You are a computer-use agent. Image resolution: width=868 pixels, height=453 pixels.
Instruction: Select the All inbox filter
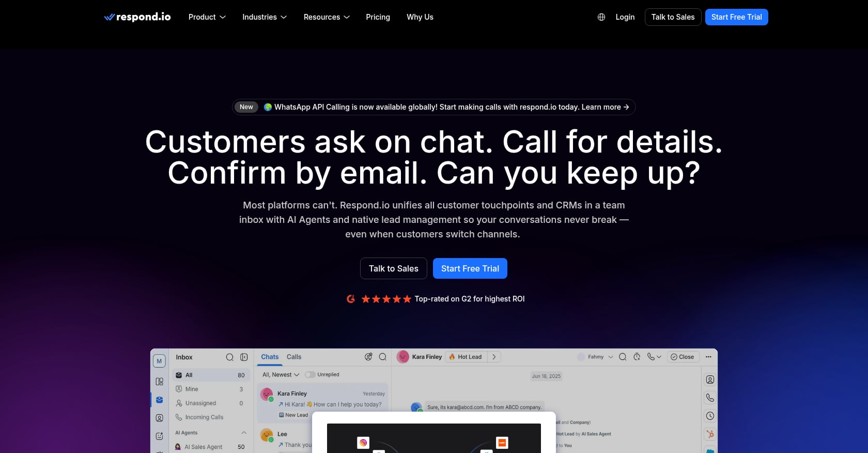(x=211, y=375)
